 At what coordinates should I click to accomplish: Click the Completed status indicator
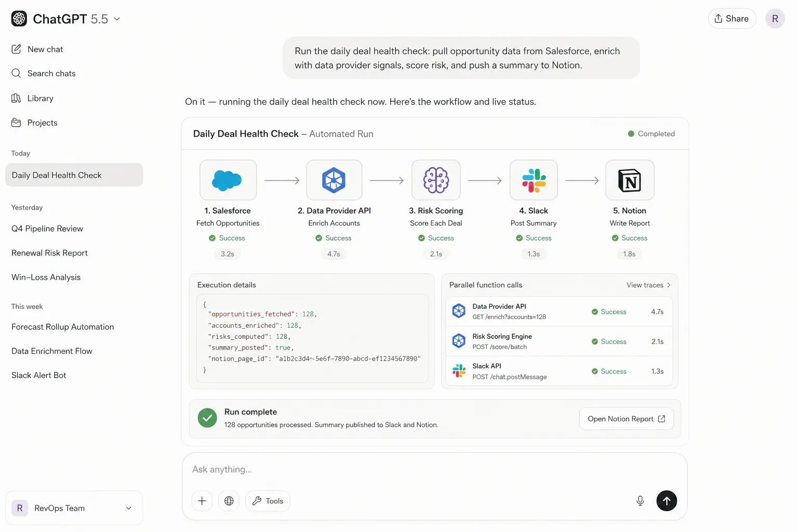(651, 134)
